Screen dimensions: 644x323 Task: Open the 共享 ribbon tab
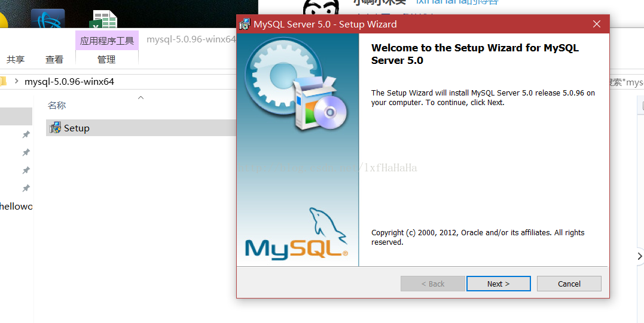[16, 60]
